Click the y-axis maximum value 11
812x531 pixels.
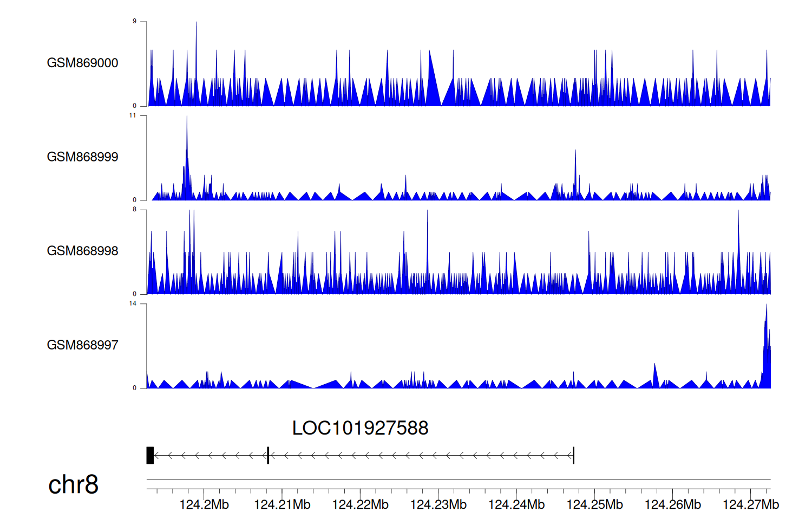pyautogui.click(x=133, y=115)
